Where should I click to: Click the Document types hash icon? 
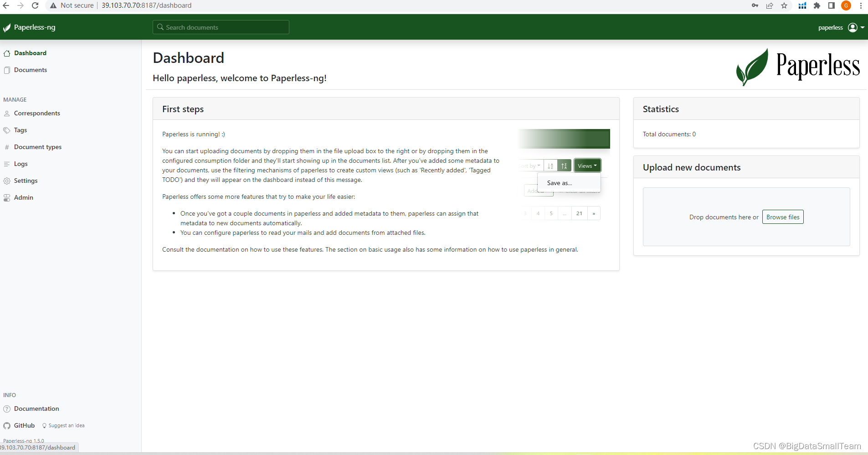click(7, 147)
